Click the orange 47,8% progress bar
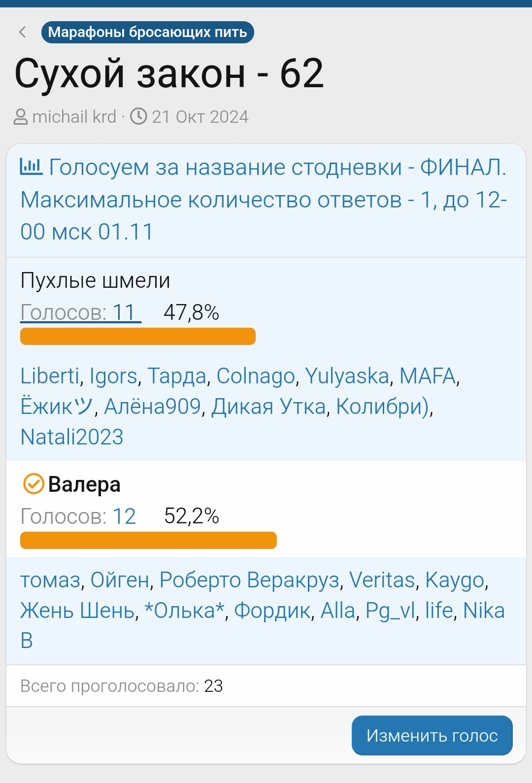This screenshot has width=532, height=783. click(x=137, y=337)
